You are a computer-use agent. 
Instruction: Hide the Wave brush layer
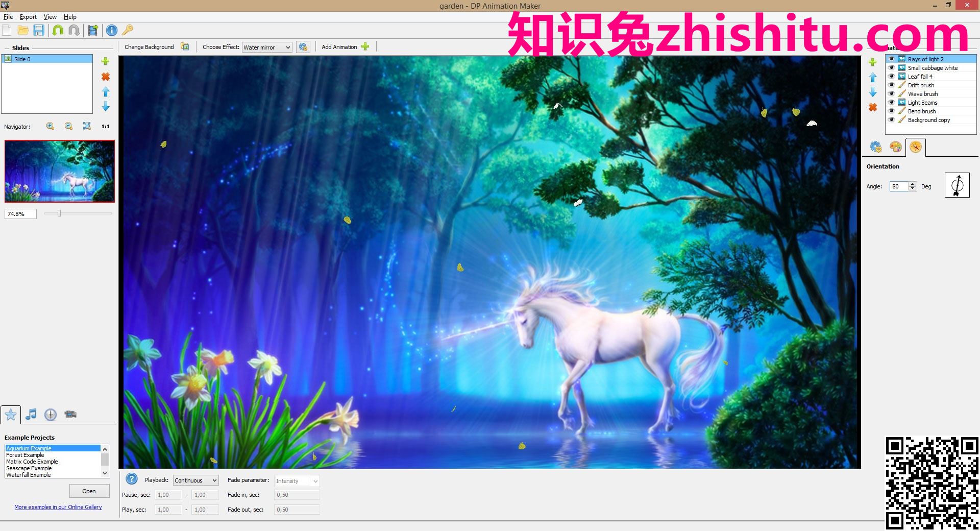pyautogui.click(x=891, y=94)
